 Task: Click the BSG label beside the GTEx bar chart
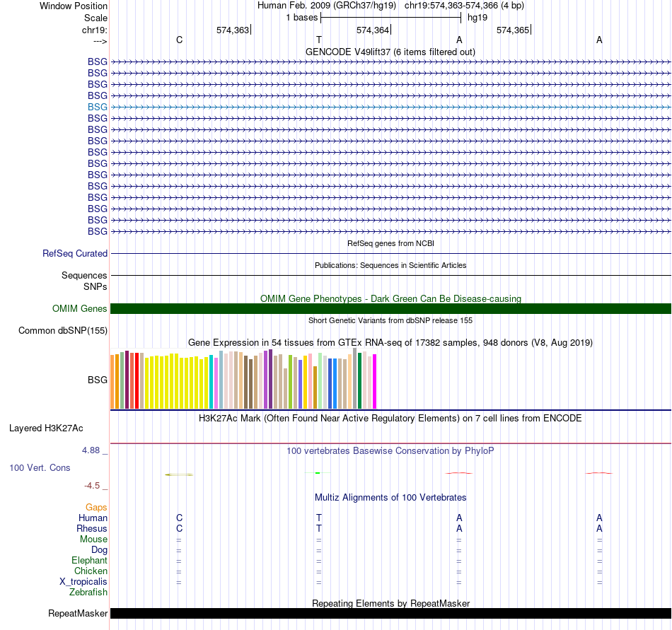(x=98, y=380)
